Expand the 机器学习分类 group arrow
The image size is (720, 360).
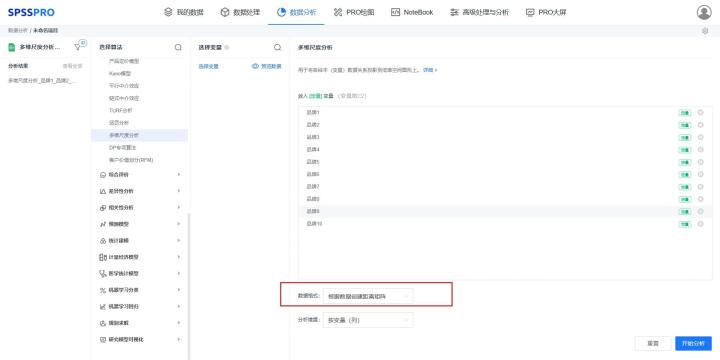pyautogui.click(x=179, y=290)
